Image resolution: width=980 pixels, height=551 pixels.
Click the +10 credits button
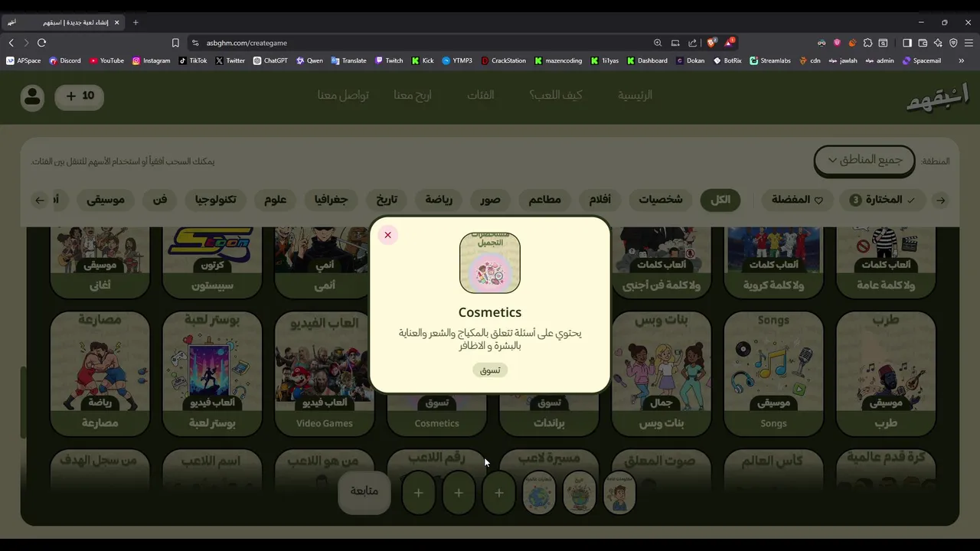click(80, 96)
